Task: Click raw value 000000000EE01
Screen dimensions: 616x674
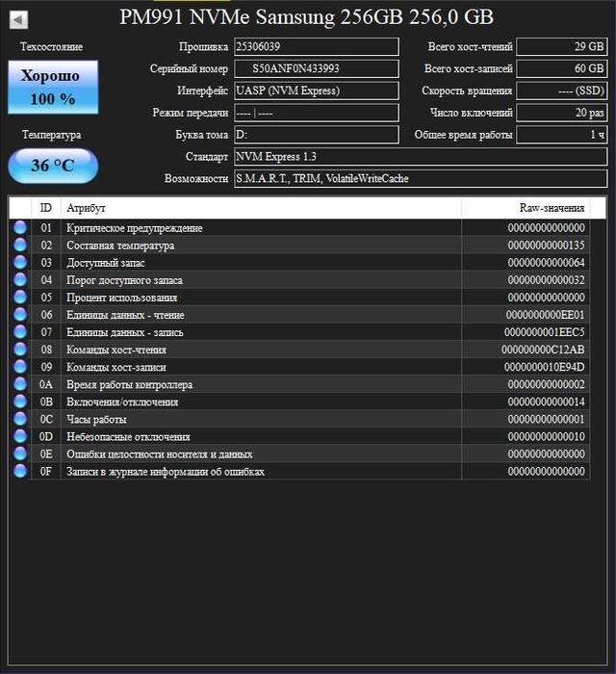Action: (x=545, y=315)
